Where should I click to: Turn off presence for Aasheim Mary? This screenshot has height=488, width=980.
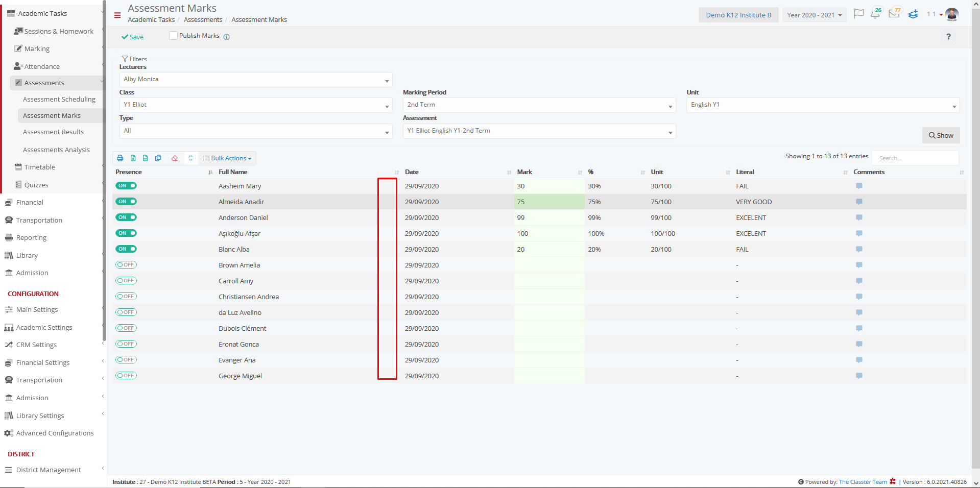pyautogui.click(x=126, y=186)
